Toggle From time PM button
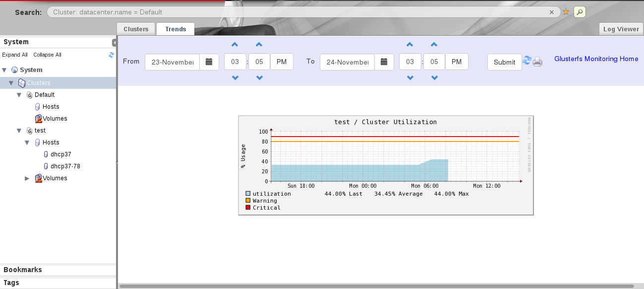Viewport: 644px width, 289px height. pyautogui.click(x=282, y=62)
